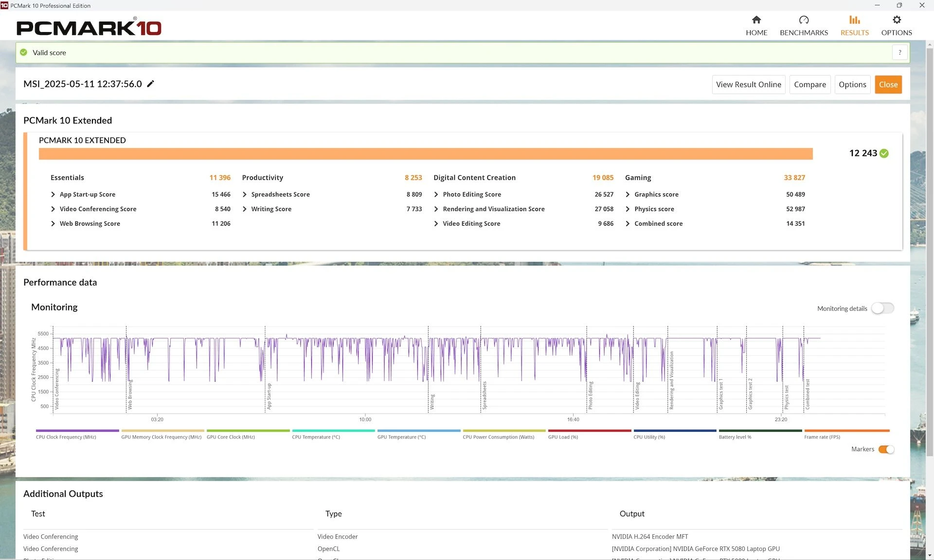Click the green check beside 12 243 score

click(x=884, y=154)
